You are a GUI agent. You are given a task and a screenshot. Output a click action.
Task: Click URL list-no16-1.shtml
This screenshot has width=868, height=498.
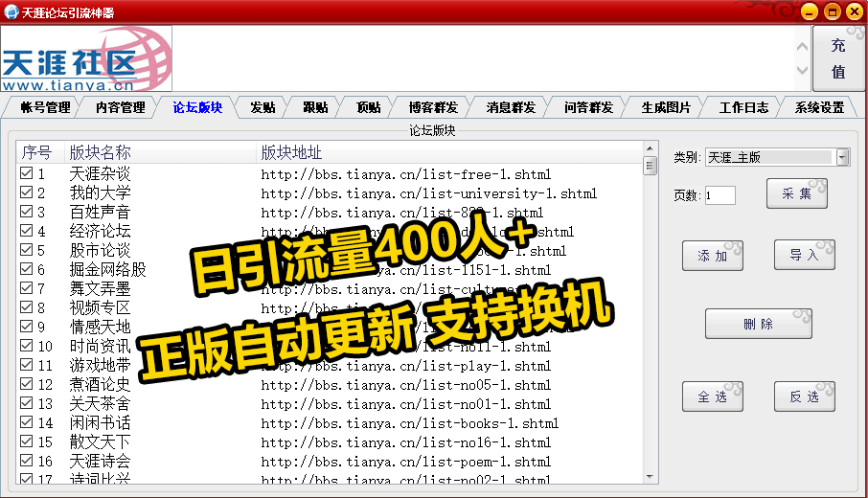point(406,443)
